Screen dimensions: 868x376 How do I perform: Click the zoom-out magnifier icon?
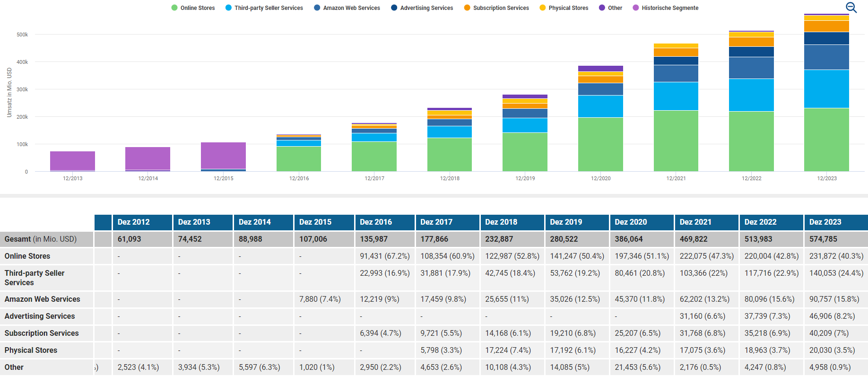(851, 7)
